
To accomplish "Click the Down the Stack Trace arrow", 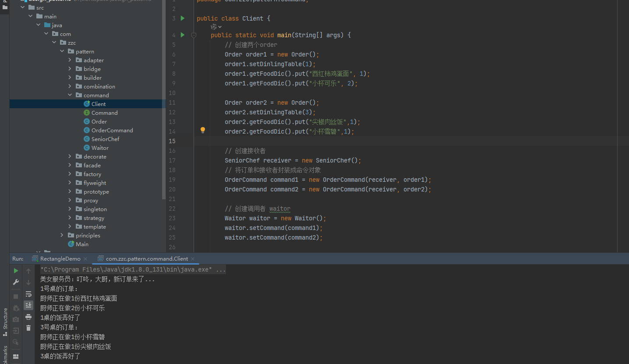I will (28, 282).
